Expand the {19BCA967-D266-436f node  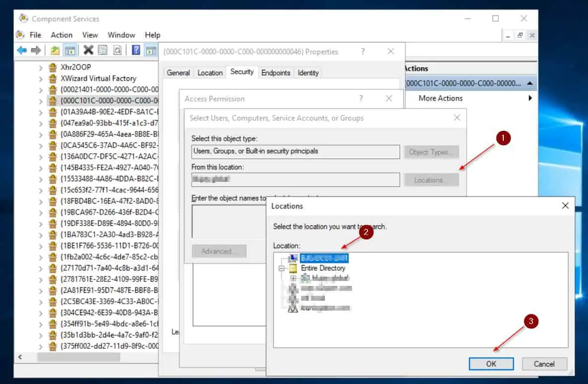click(x=41, y=213)
